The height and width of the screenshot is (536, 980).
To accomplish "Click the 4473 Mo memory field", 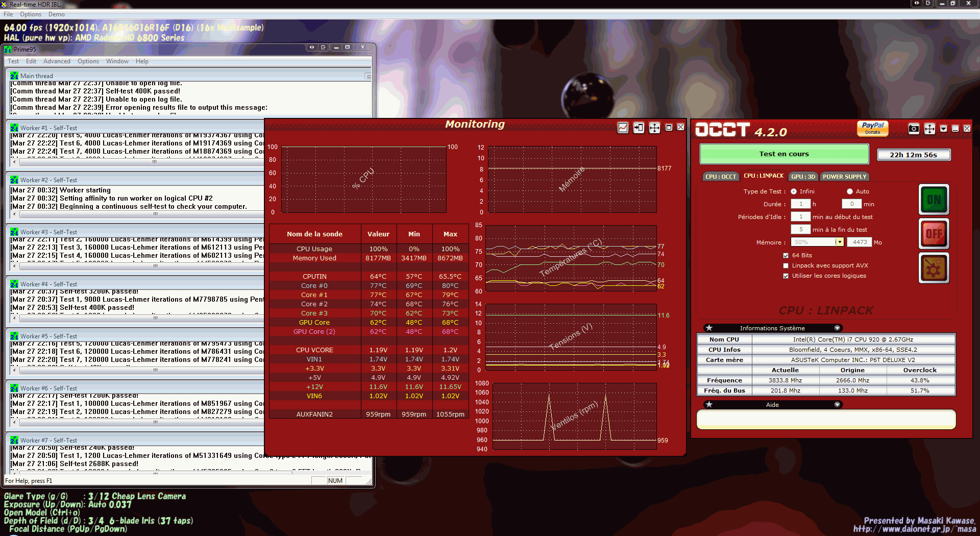I will coord(860,242).
